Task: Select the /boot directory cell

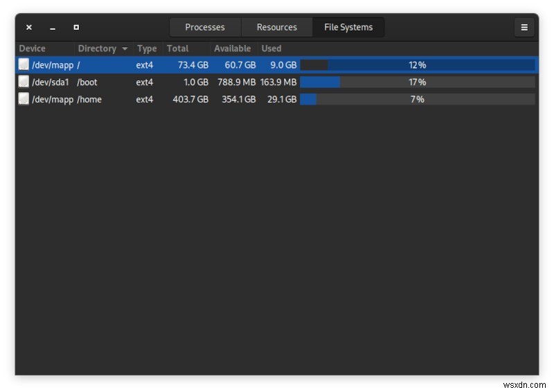Action: click(x=87, y=82)
